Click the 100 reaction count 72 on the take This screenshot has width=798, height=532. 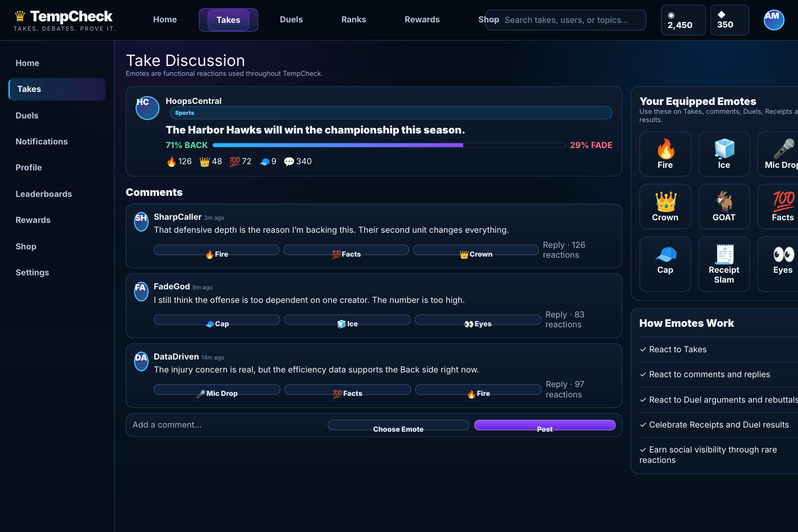coord(241,162)
